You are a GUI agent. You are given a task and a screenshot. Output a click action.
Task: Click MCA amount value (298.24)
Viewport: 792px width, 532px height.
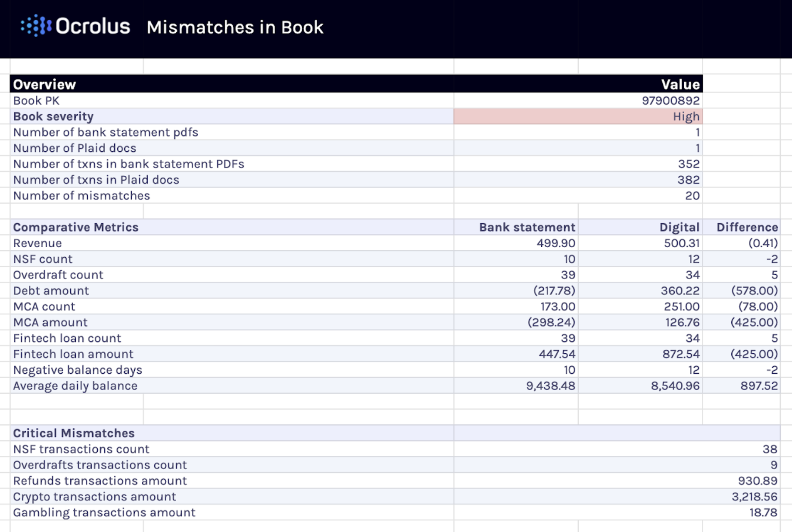(552, 322)
